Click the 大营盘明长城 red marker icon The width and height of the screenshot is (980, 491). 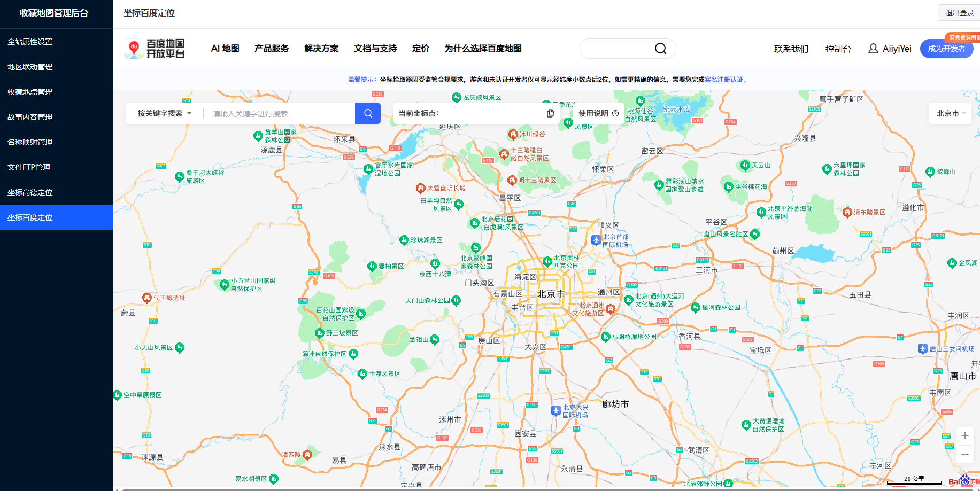[x=421, y=188]
